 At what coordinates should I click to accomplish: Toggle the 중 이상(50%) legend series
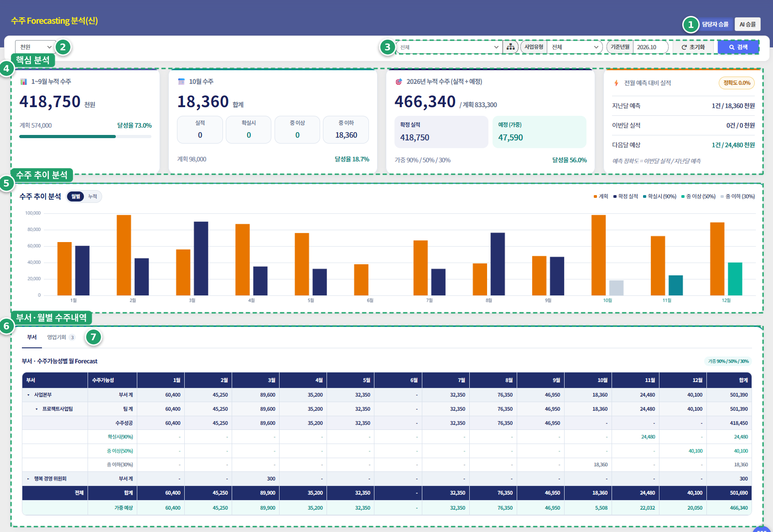pos(698,196)
